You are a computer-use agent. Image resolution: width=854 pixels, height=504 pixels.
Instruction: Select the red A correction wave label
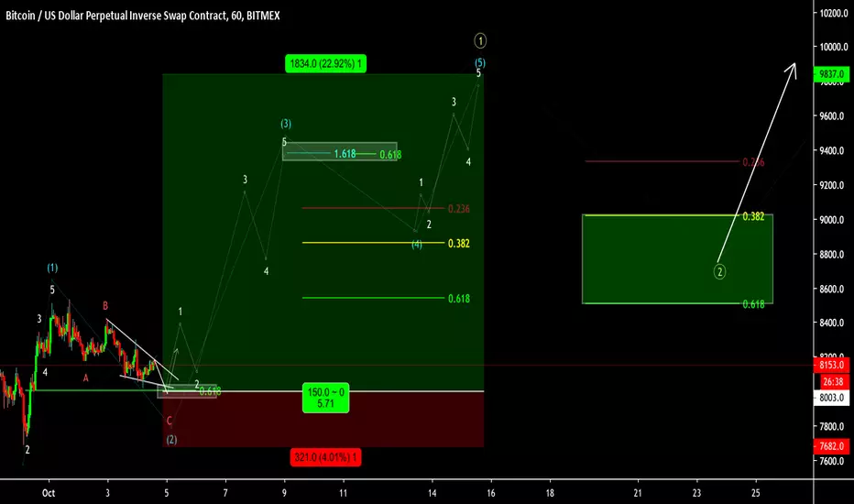tap(85, 378)
